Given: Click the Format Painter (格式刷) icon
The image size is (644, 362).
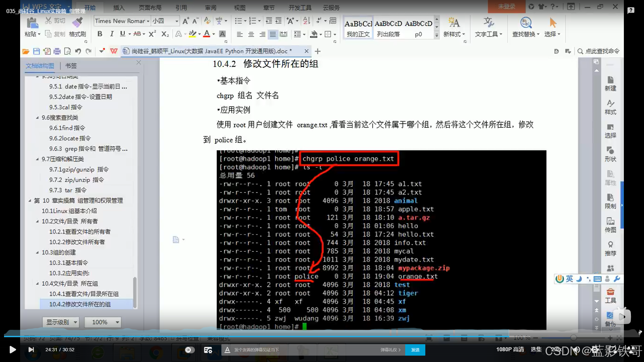Looking at the screenshot, I should 77,23.
